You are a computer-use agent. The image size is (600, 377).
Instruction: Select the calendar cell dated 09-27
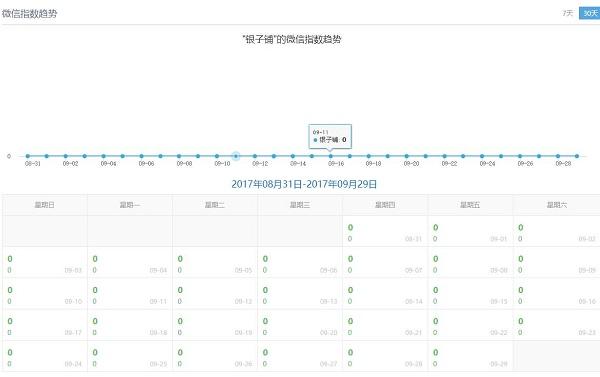[x=300, y=356]
